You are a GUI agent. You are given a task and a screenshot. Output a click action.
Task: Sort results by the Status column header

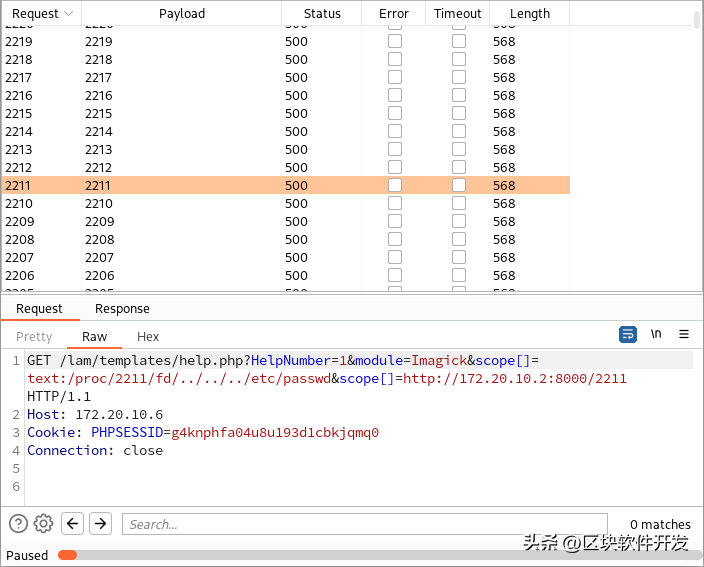[x=322, y=14]
